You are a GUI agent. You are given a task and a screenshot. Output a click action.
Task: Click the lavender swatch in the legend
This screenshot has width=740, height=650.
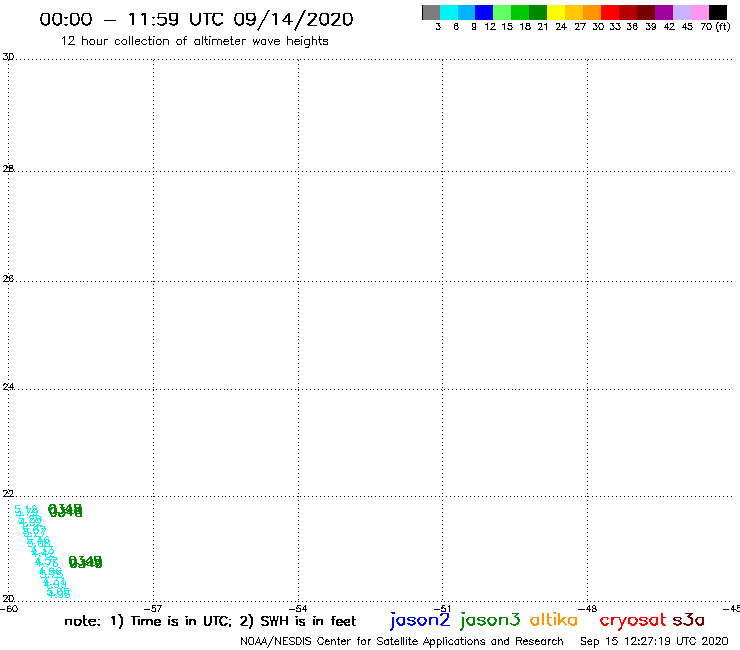pyautogui.click(x=682, y=12)
